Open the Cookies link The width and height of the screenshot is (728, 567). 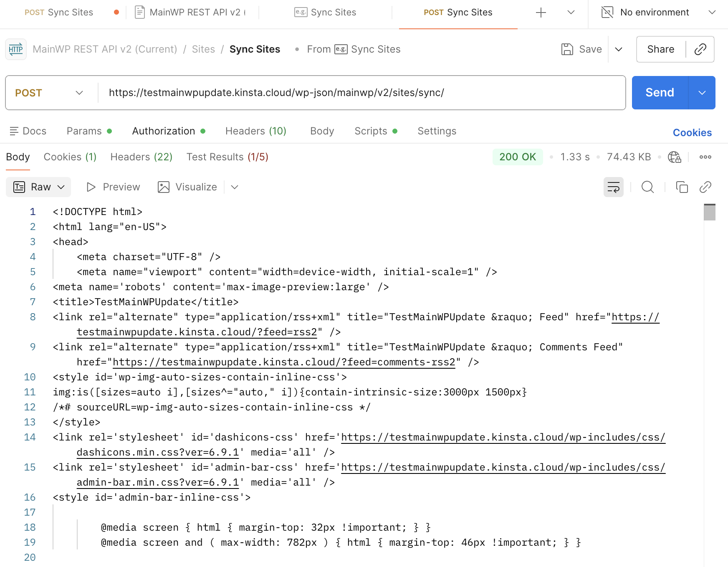tap(692, 133)
